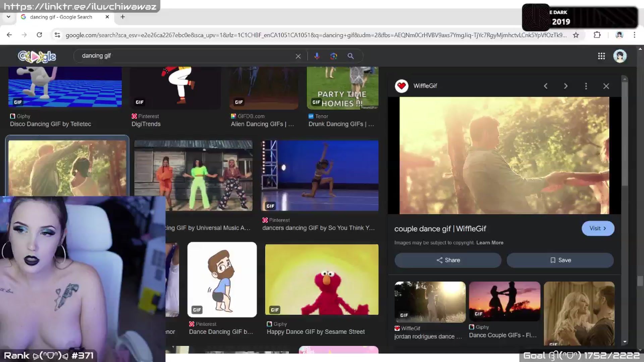Search by image with Google Lens icon

tap(333, 56)
